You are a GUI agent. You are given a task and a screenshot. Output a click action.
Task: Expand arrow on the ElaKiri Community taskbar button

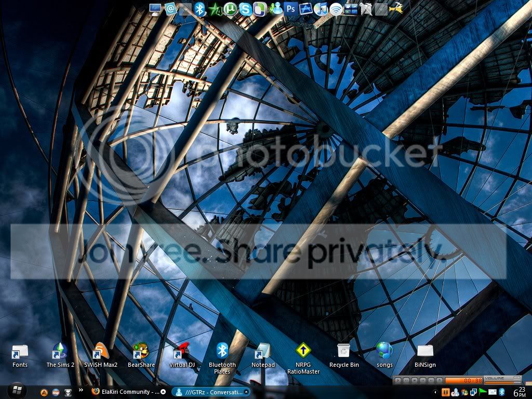163,392
